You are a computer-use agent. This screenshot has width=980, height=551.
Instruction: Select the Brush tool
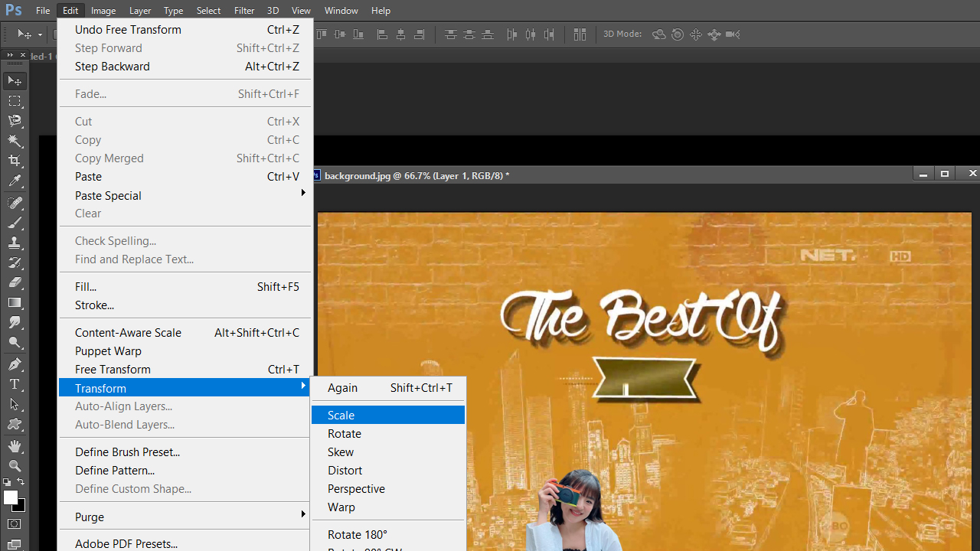[15, 223]
